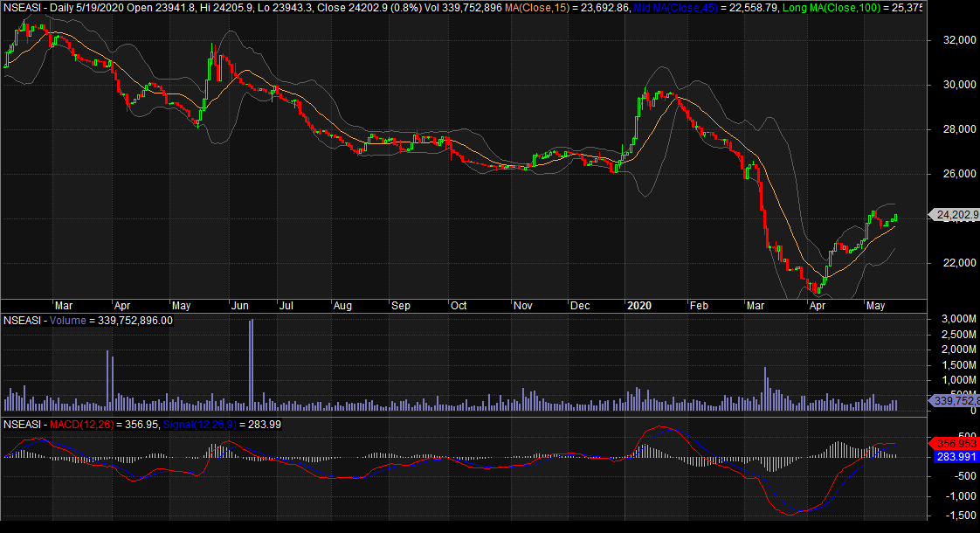Viewport: 980px width, 533px height.
Task: Click the NSEASI Daily chart title text
Action: 252,8
